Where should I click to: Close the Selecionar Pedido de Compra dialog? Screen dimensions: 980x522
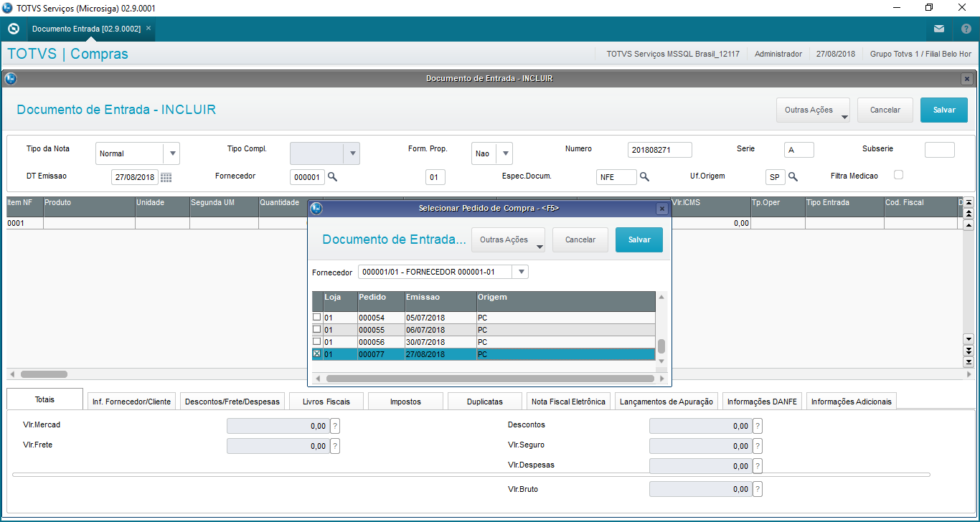[662, 209]
